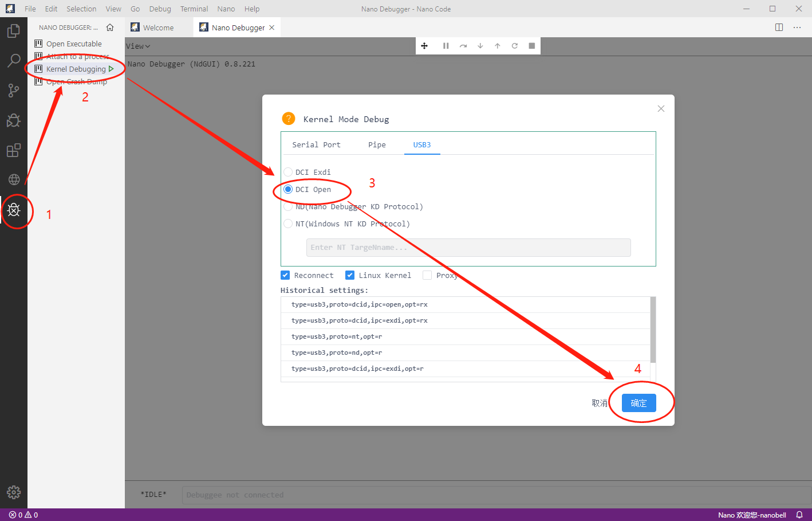
Task: Select the DCI Open radio button
Action: coord(288,189)
